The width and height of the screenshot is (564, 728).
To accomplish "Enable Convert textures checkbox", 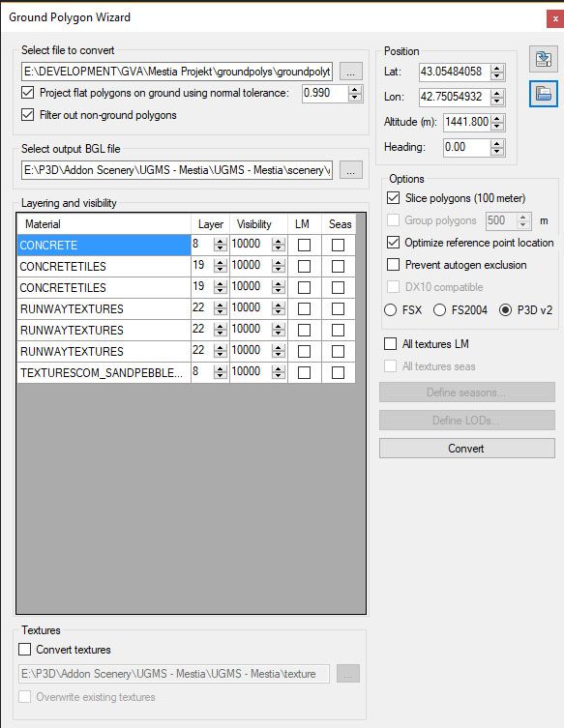I will 24,649.
